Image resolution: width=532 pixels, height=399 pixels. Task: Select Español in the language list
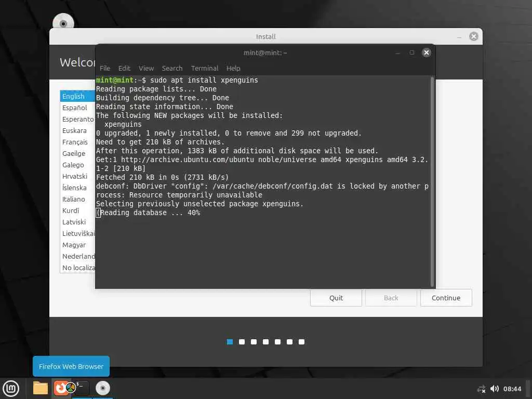tap(78, 108)
